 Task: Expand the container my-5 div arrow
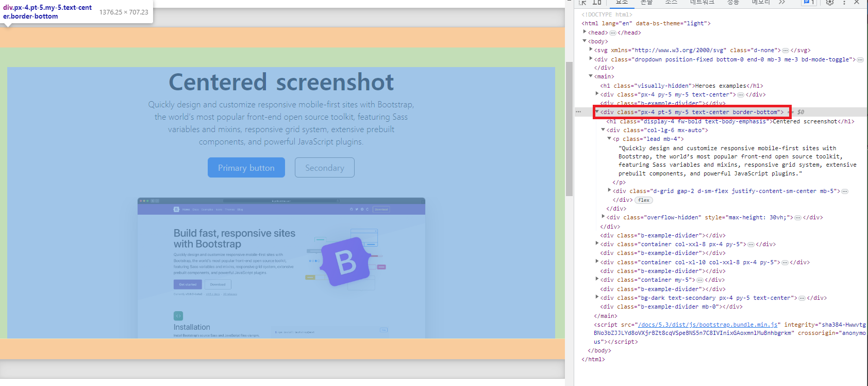click(597, 279)
